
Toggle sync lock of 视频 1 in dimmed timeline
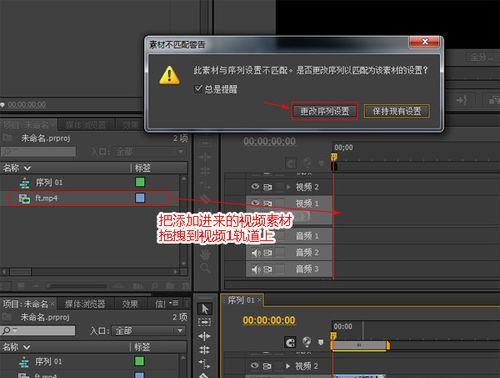[268, 203]
